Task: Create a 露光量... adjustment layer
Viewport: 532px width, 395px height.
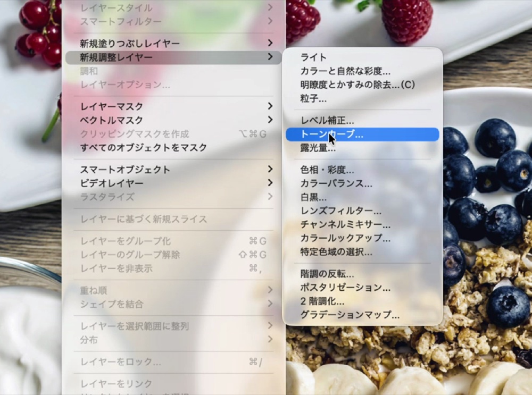Action: (362, 148)
